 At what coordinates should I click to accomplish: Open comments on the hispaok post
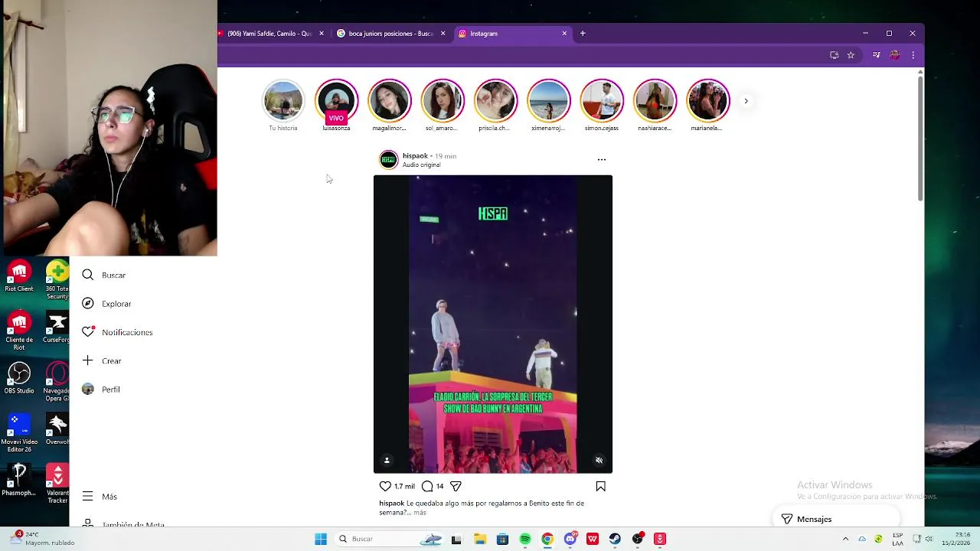click(x=427, y=486)
